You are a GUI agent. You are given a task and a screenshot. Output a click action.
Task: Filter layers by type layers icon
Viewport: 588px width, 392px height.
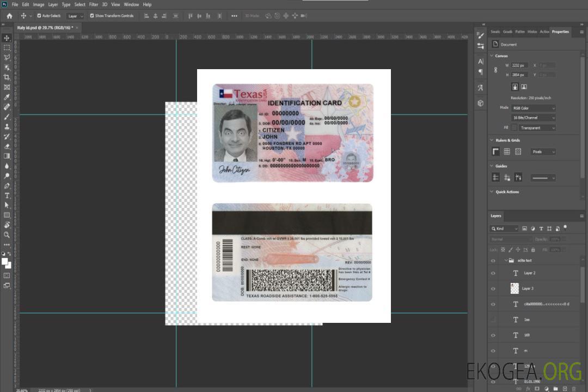(x=541, y=229)
